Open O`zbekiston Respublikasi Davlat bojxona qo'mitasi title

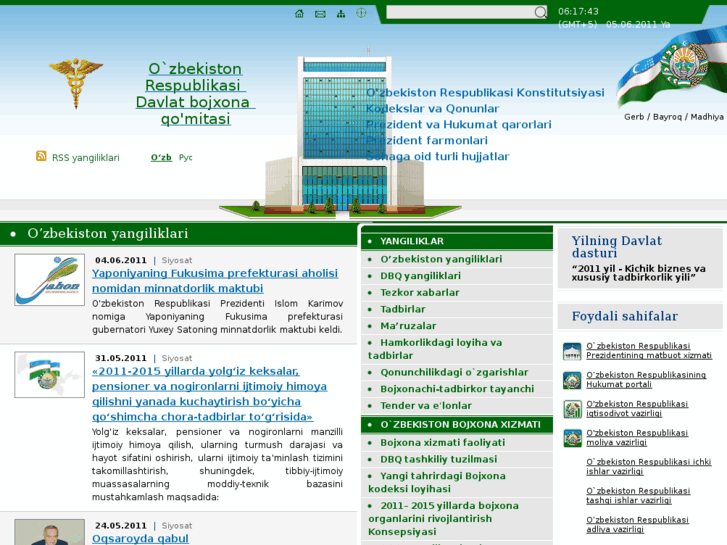[x=195, y=94]
